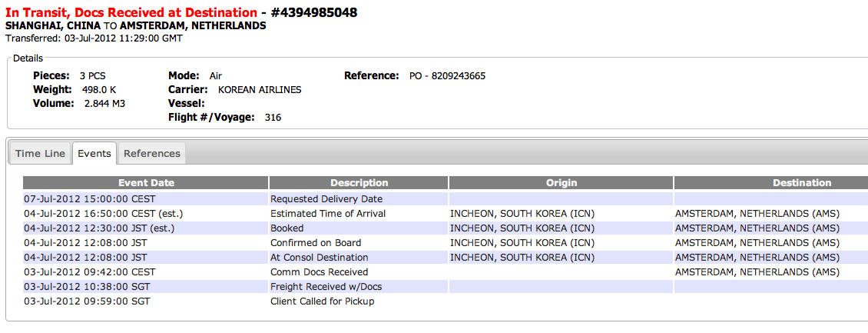This screenshot has width=868, height=333.
Task: Select the Confirmed on Board event
Action: tap(316, 243)
